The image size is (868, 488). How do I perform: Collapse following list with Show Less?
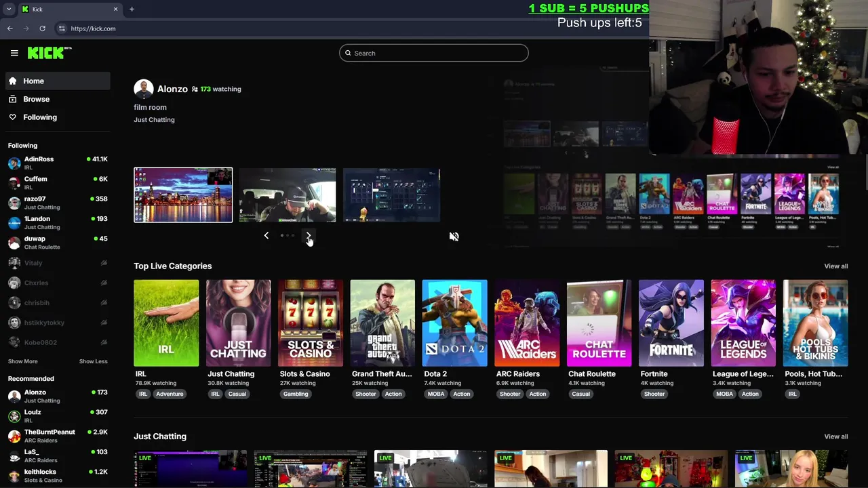coord(94,361)
